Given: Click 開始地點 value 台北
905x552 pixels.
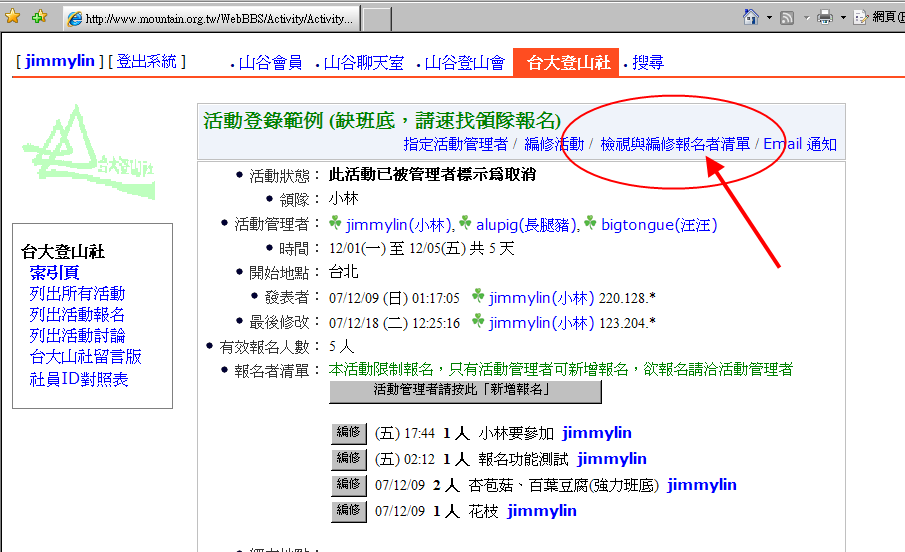Looking at the screenshot, I should [343, 271].
